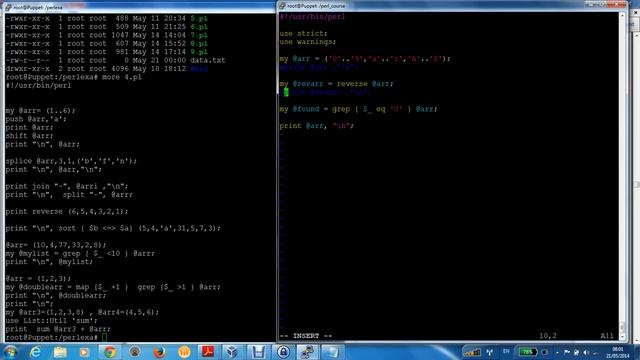Show hidden tray icons arrow
Image resolution: width=640 pixels, height=360 pixels.
[x=557, y=352]
